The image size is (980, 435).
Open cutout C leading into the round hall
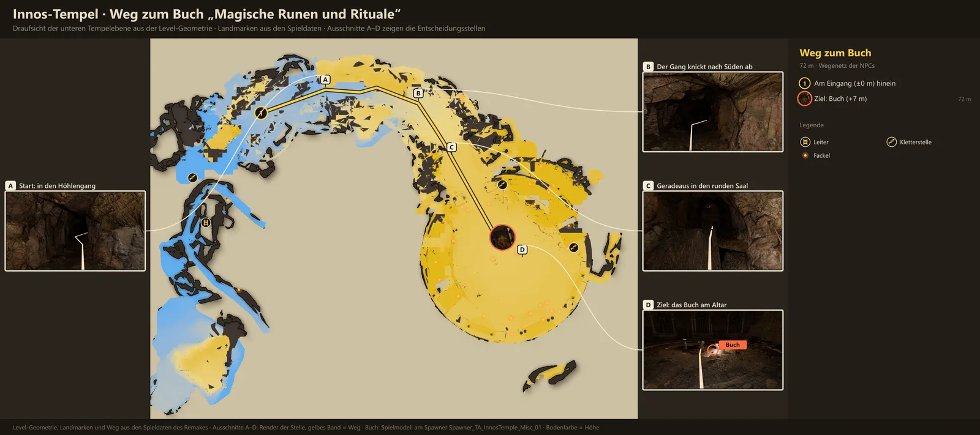point(713,231)
